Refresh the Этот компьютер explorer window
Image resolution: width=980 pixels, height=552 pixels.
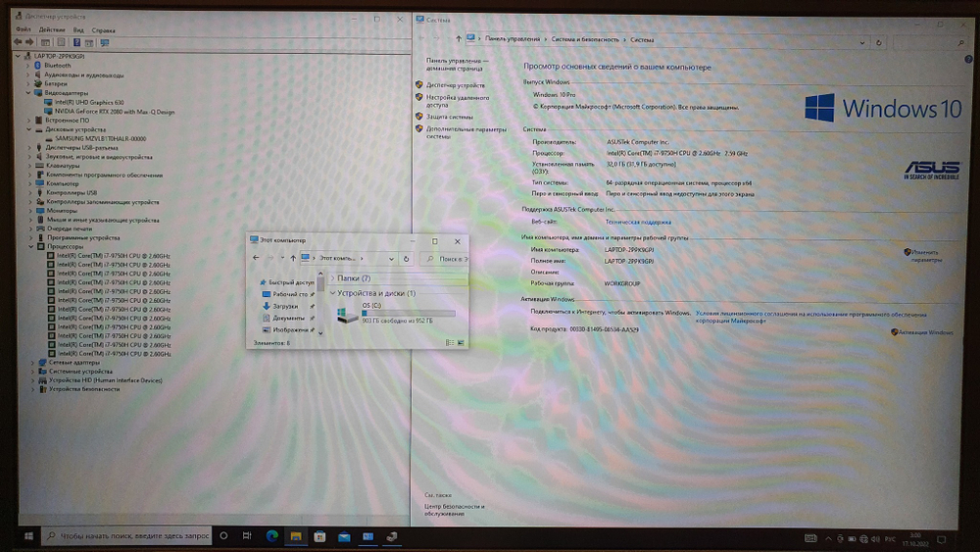(407, 258)
